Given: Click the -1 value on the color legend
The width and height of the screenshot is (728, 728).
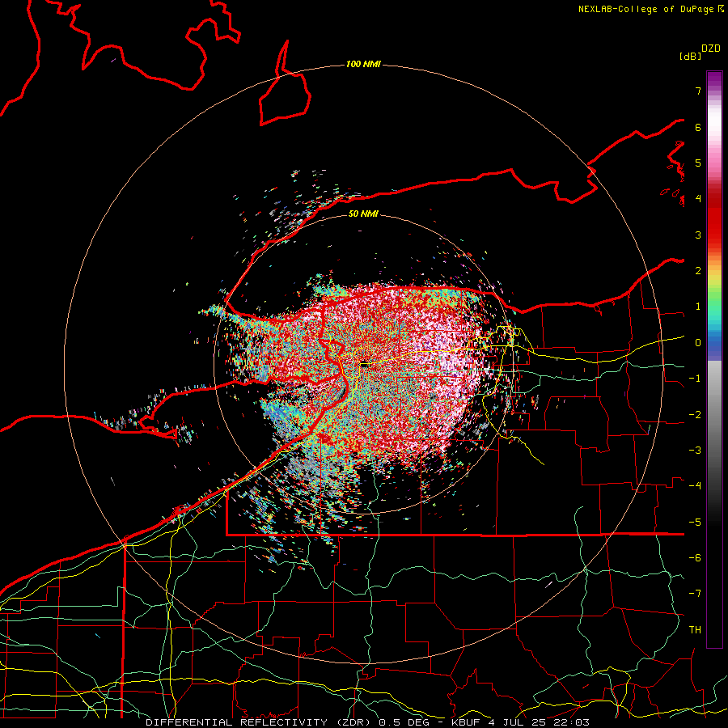Looking at the screenshot, I should [695, 379].
